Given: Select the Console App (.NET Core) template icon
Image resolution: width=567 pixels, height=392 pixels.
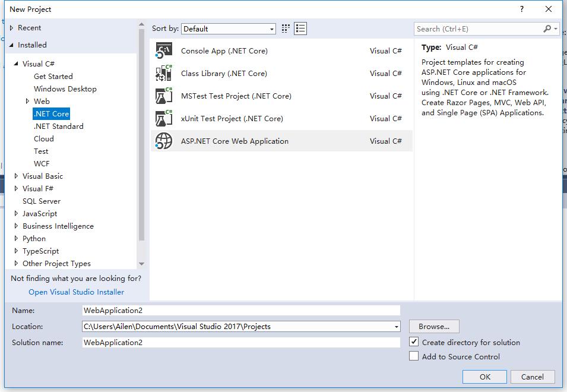Looking at the screenshot, I should click(164, 51).
